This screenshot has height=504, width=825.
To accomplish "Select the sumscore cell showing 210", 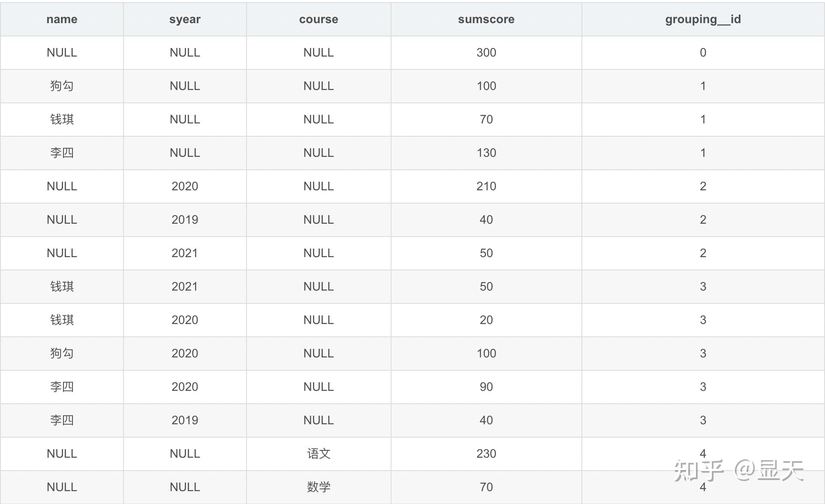I will pyautogui.click(x=486, y=186).
